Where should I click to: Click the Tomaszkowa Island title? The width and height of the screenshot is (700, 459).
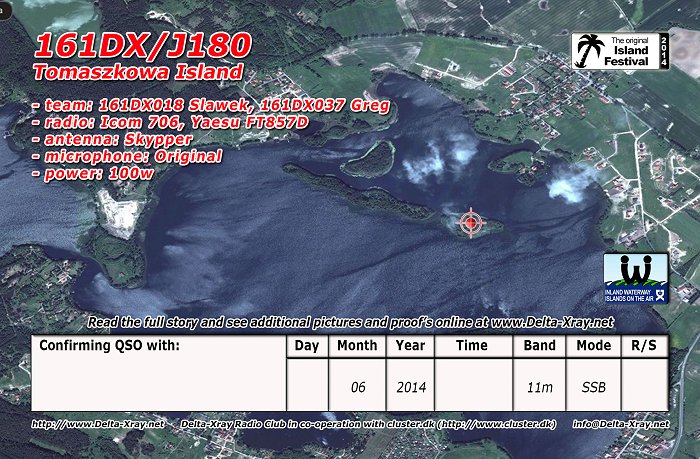coord(138,72)
